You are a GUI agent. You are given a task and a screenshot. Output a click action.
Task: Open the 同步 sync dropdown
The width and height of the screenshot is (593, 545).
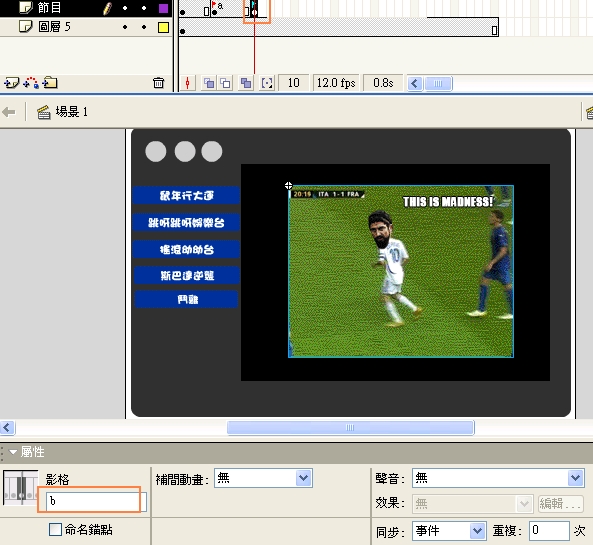(x=449, y=531)
